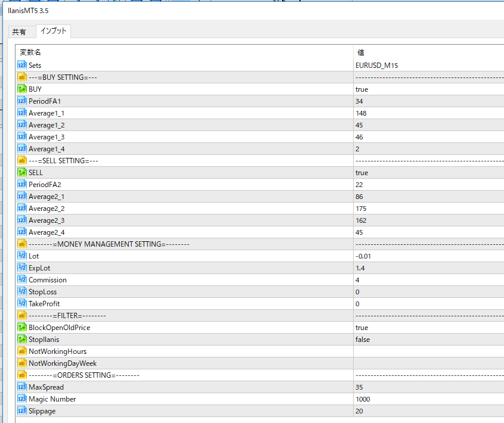
Task: Click the 変数名 column header
Action: (30, 52)
